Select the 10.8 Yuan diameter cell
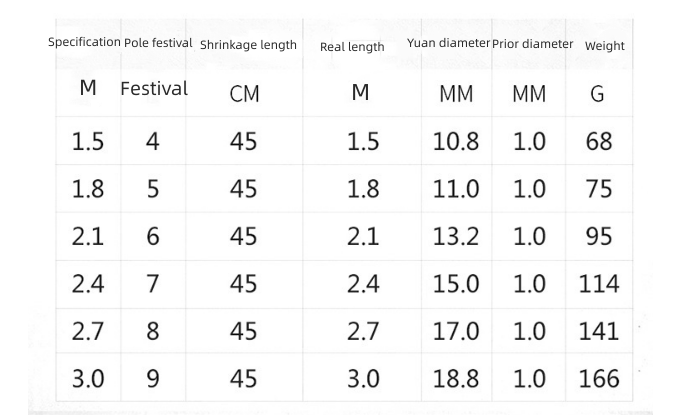 (x=456, y=142)
